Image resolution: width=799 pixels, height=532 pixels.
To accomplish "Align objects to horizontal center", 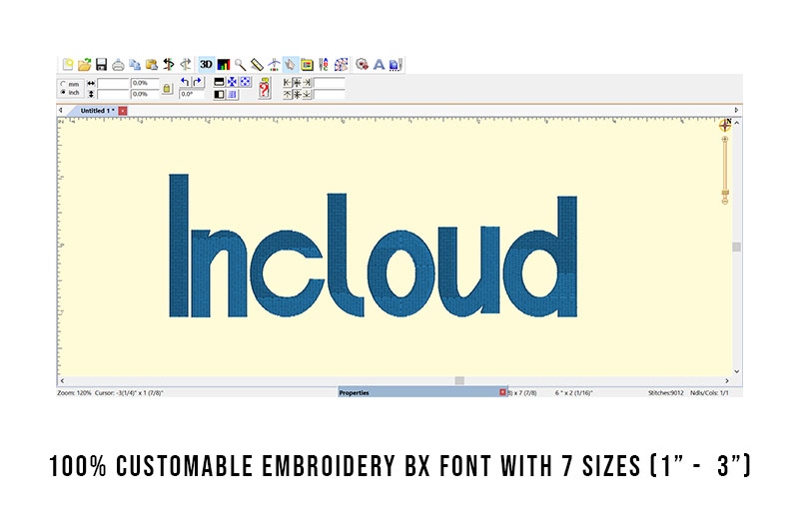I will pos(297,83).
